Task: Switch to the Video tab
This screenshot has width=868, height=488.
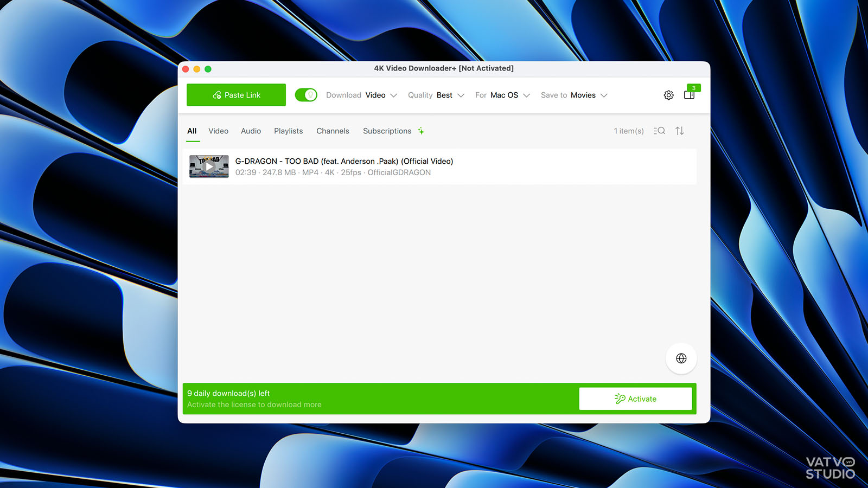Action: (218, 131)
